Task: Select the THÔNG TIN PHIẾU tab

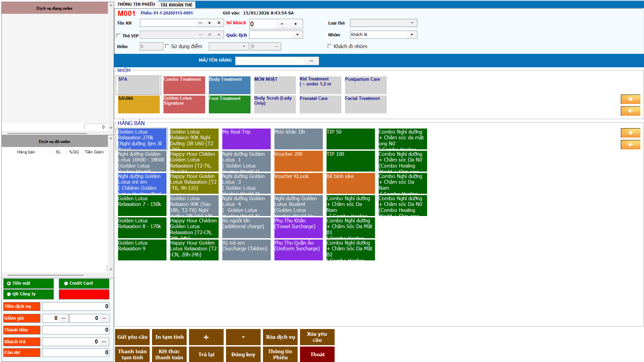Action: tap(136, 4)
